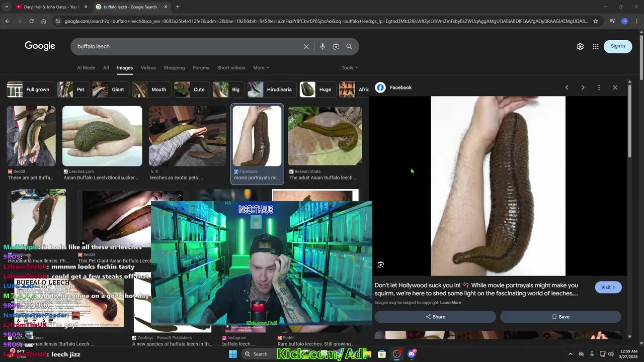Open X leeches as exotic pets thumbnail
Image resolution: width=644 pixels, height=362 pixels.
(x=187, y=136)
